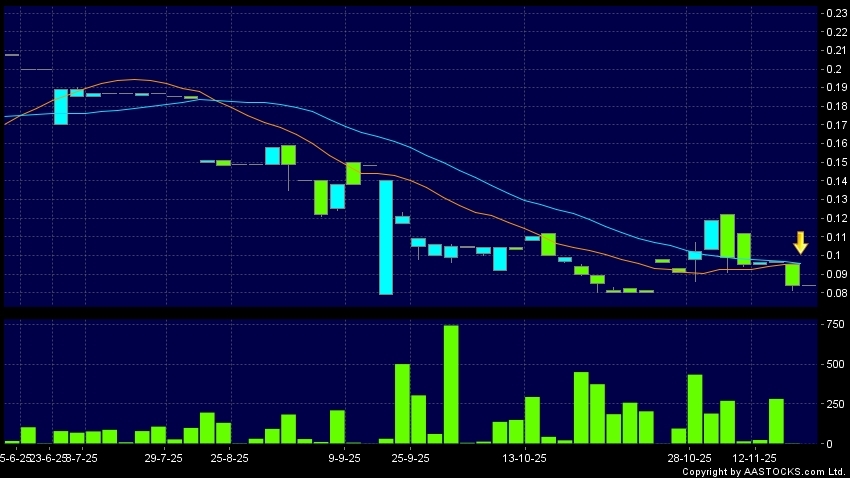Click the 0.23 price axis label
The height and width of the screenshot is (478, 850).
point(833,13)
